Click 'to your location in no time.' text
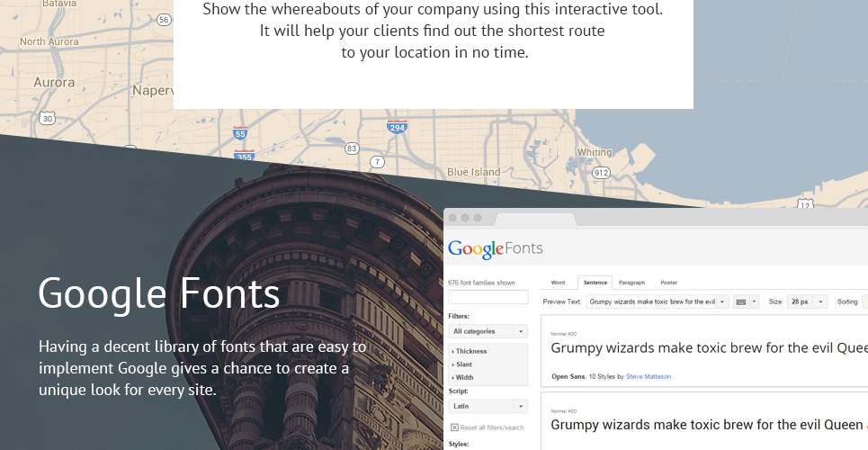 (x=434, y=52)
